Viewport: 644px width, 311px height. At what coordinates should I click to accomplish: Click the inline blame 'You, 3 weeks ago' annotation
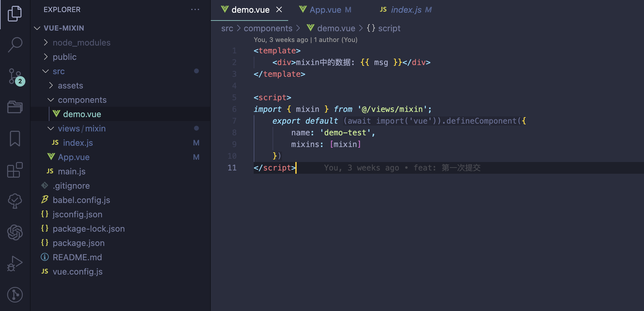click(402, 168)
